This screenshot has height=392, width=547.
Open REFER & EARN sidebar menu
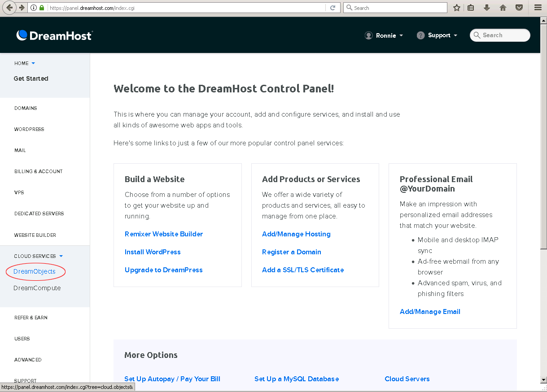coord(31,318)
